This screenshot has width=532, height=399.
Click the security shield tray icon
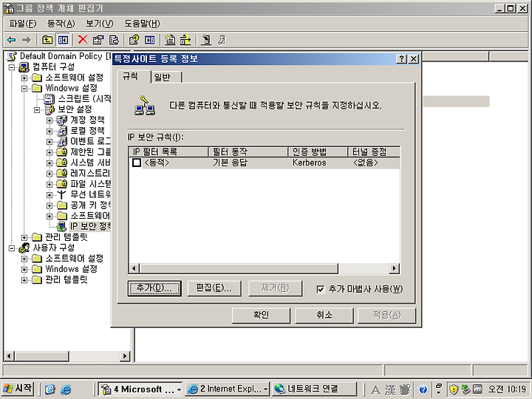[454, 389]
